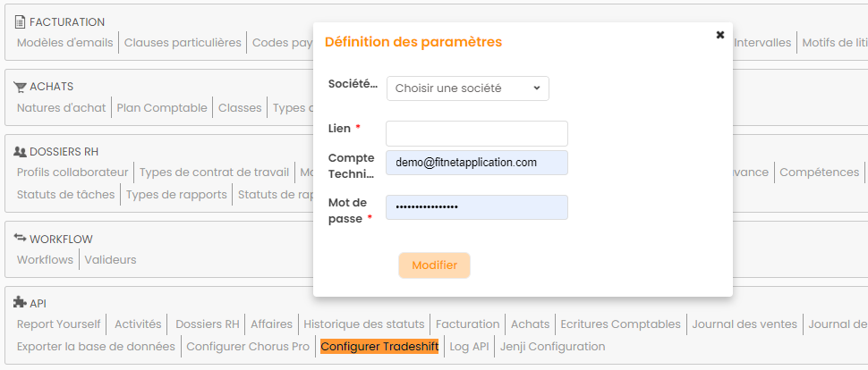
Task: Open the Valideurs link
Action: [110, 260]
